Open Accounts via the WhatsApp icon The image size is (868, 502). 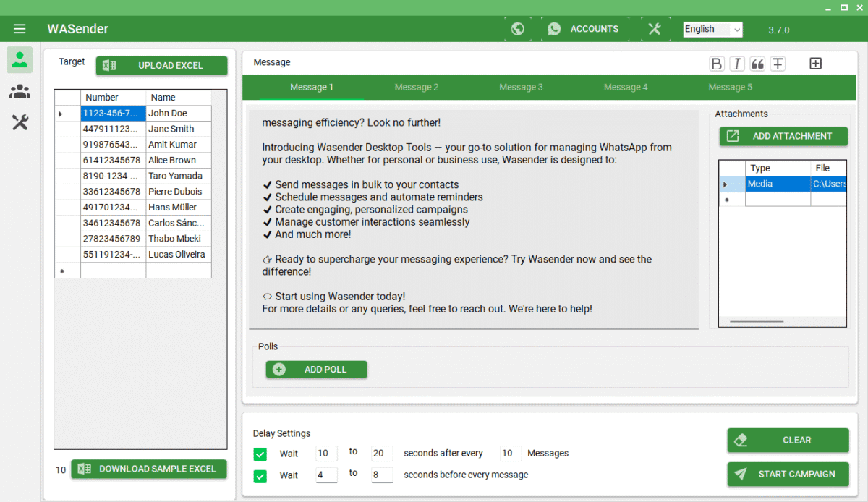pyautogui.click(x=554, y=28)
